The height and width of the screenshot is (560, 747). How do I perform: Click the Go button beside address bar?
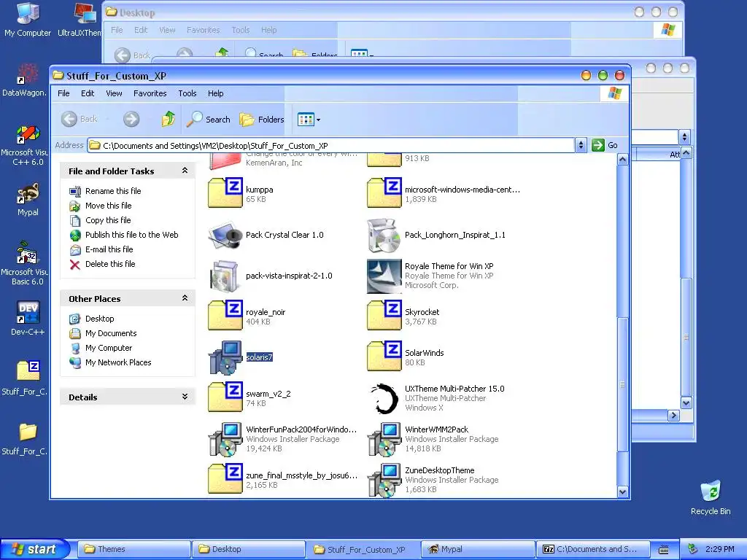coord(605,145)
